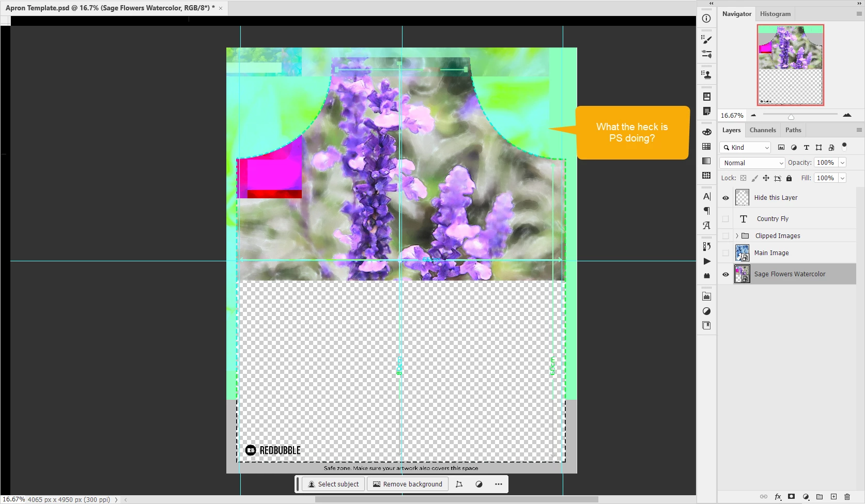Open the Patterns panel icon
The image size is (865, 504).
pos(706,176)
